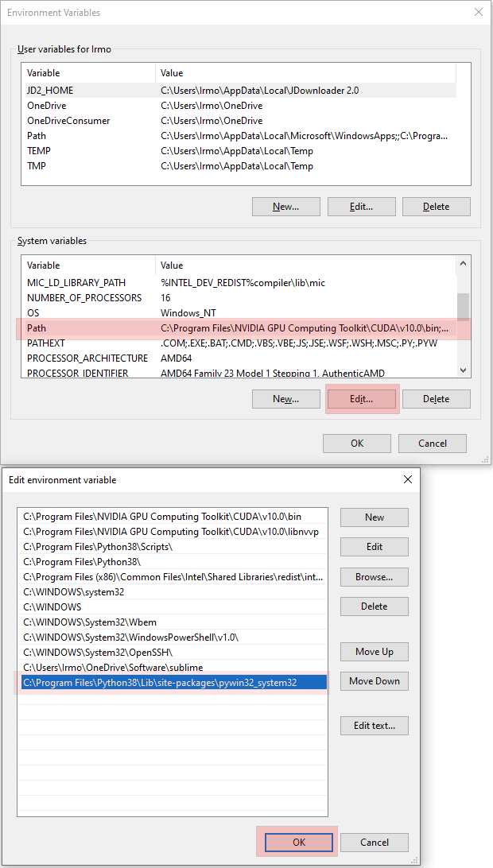Close the Environment Variables window
Image resolution: width=493 pixels, height=868 pixels.
click(x=479, y=12)
